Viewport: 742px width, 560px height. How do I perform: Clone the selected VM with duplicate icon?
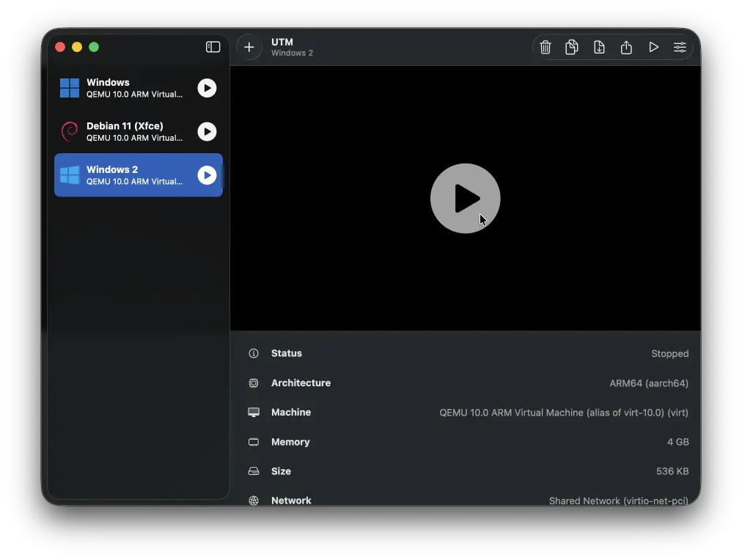(x=572, y=47)
